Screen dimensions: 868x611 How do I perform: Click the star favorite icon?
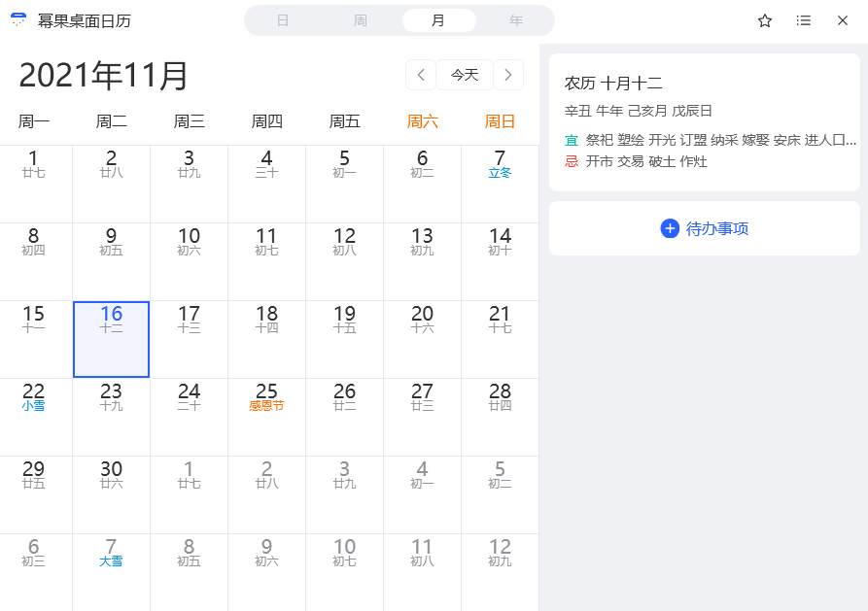click(x=765, y=20)
